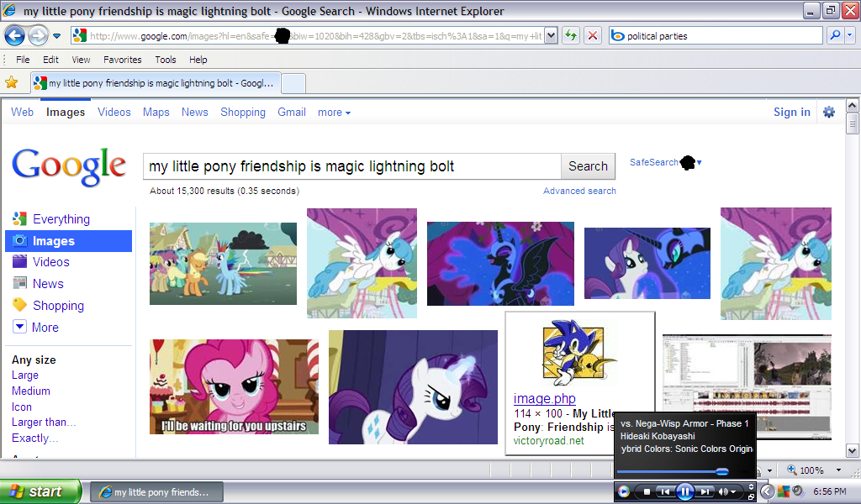Click the Pinkie Pie 'waiting upstairs' thumbnail
The width and height of the screenshot is (861, 504).
(235, 386)
